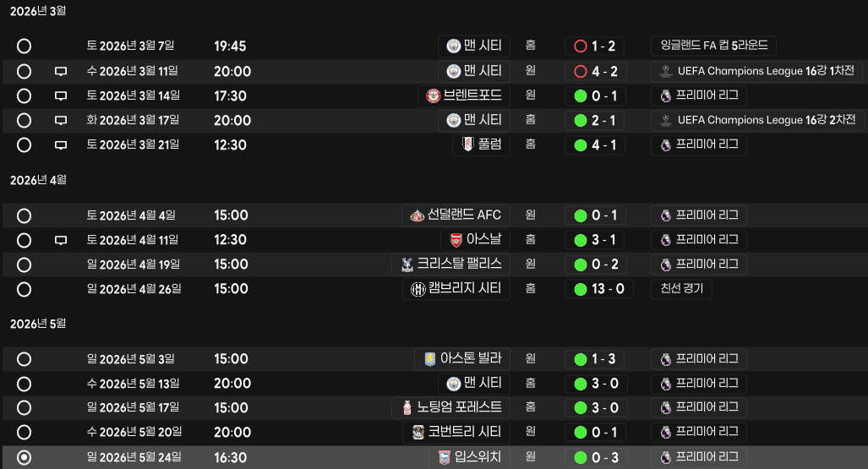The image size is (868, 469).
Task: Open the 잉글랜드 FA 컵 5라운드 competition tag
Action: [713, 46]
